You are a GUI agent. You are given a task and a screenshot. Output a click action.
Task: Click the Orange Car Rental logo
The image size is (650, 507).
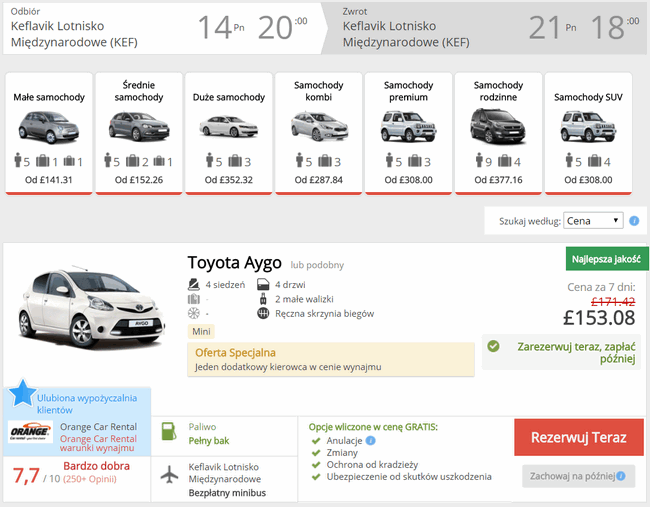[x=30, y=432]
